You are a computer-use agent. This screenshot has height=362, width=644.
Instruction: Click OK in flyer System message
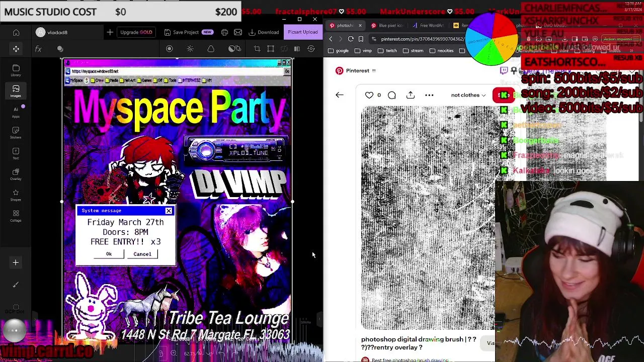pyautogui.click(x=109, y=254)
